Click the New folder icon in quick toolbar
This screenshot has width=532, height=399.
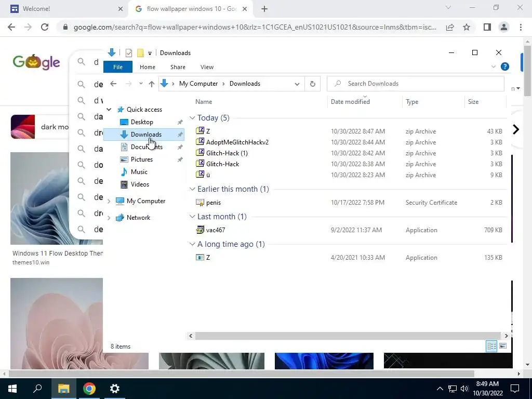(x=140, y=53)
